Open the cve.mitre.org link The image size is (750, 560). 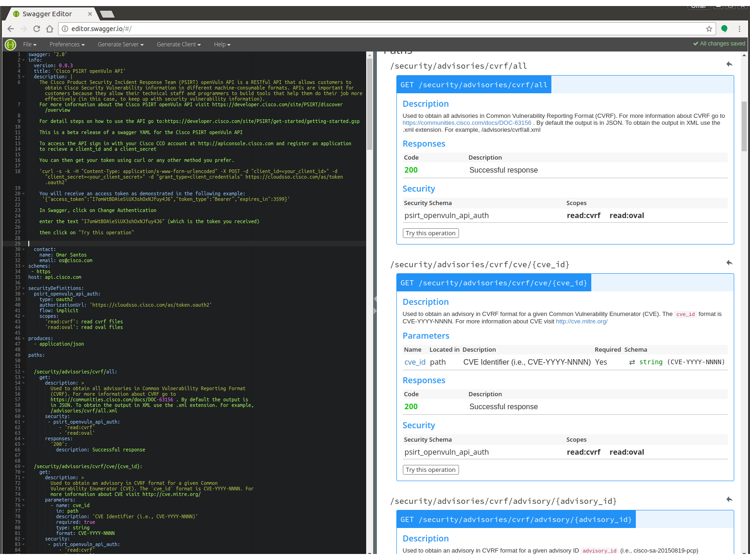pos(582,322)
